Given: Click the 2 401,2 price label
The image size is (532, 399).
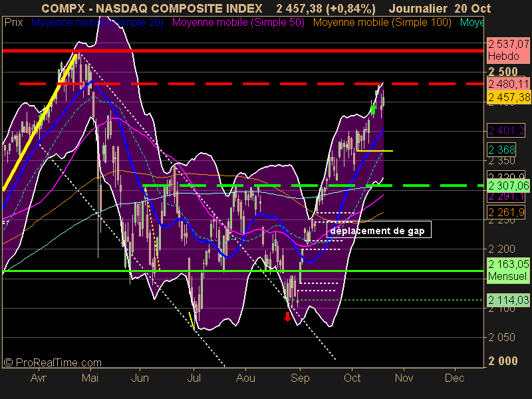Looking at the screenshot, I should pos(506,130).
